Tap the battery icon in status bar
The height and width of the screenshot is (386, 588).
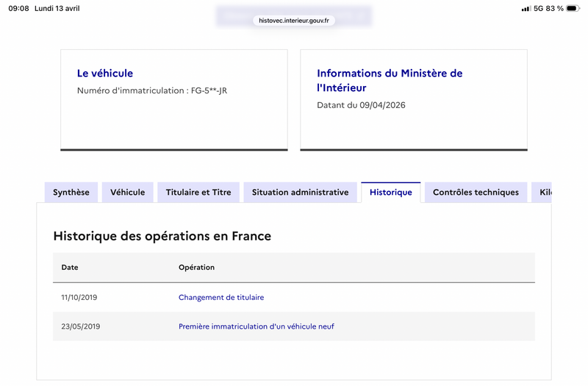pos(573,8)
